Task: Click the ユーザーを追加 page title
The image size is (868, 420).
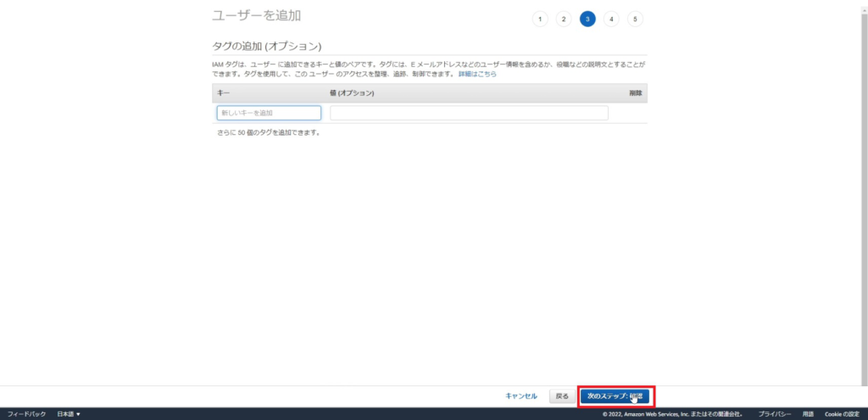Action: coord(256,15)
